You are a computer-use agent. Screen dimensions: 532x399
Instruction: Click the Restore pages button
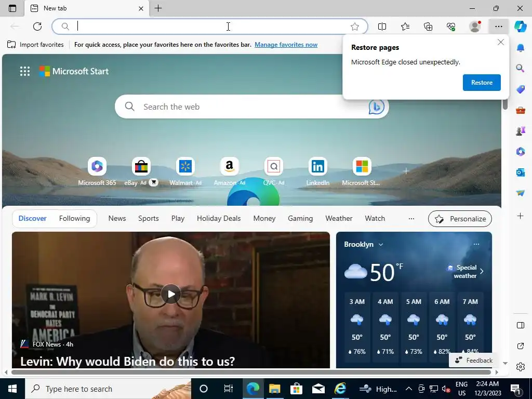click(482, 83)
